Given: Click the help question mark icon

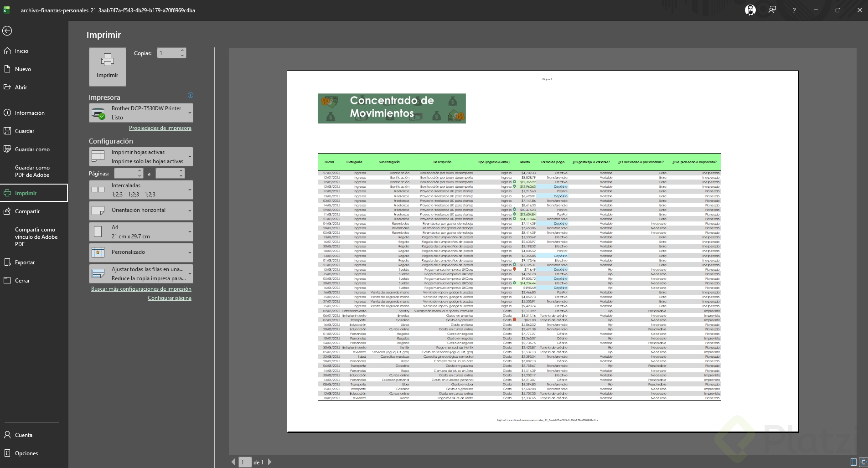Looking at the screenshot, I should pos(794,10).
